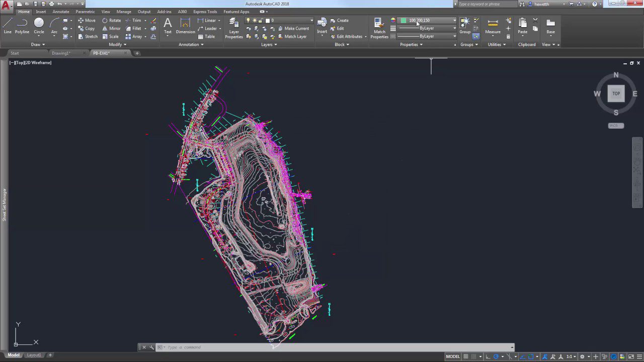Click the Leader tool
Viewport: 644px width, 362px height.
tap(207, 29)
